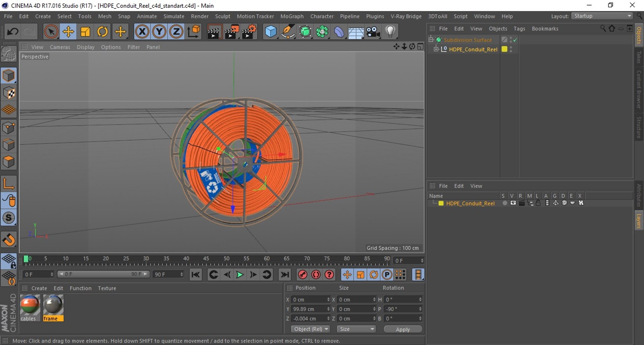Viewport: 644px width, 345px height.
Task: Click the Light bulb icon
Action: [x=390, y=32]
